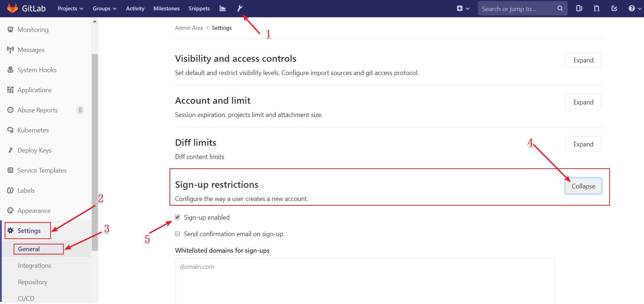Open the new item plus dropdown
644x304 pixels.
463,8
